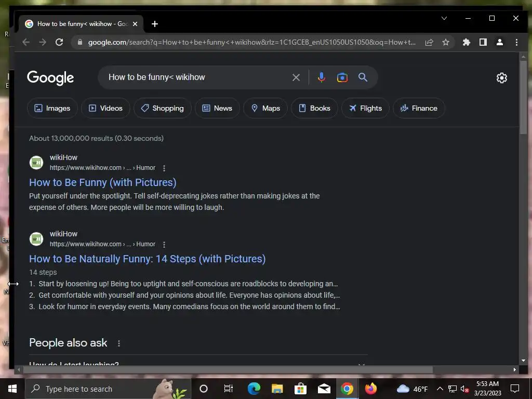Open File Explorer from taskbar
The image size is (532, 399).
pyautogui.click(x=277, y=389)
